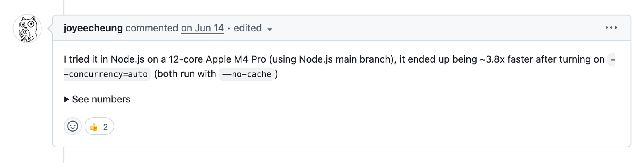Click the See numbers summary text
Image resolution: width=644 pixels, height=163 pixels.
(101, 99)
